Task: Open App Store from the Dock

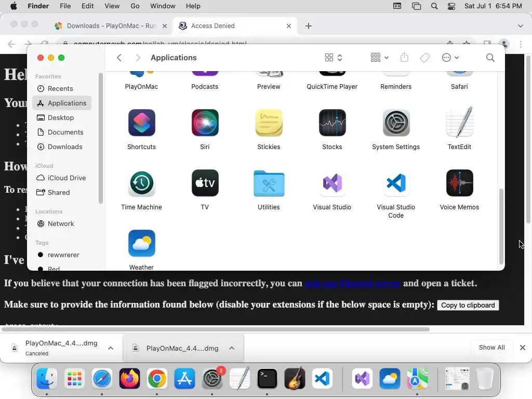Action: coord(184,379)
